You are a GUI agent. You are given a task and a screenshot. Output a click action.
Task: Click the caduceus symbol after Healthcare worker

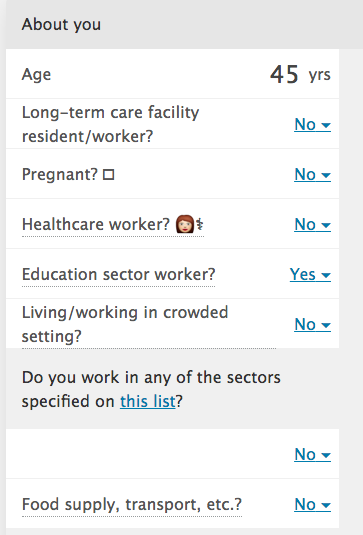pyautogui.click(x=200, y=225)
